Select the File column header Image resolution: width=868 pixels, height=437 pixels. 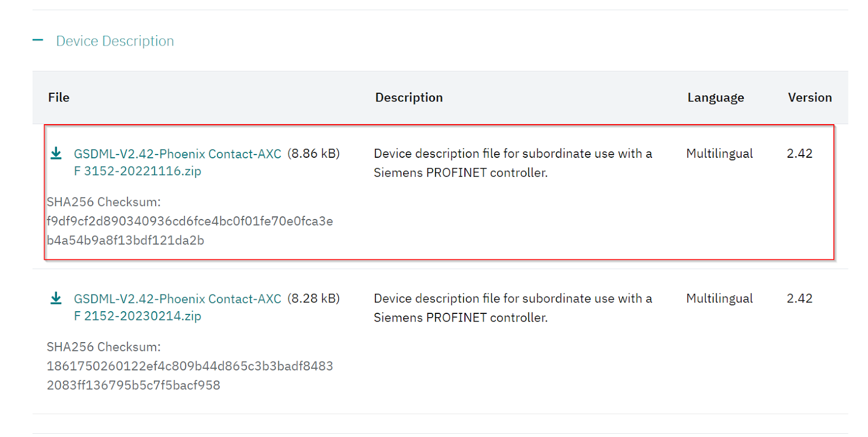click(59, 98)
